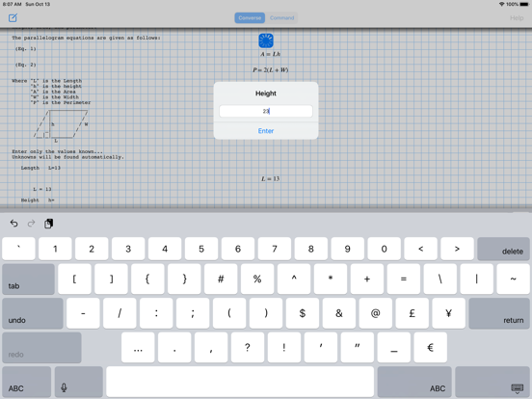Tap the hash symbol key
The height and width of the screenshot is (399, 532).
point(221,279)
